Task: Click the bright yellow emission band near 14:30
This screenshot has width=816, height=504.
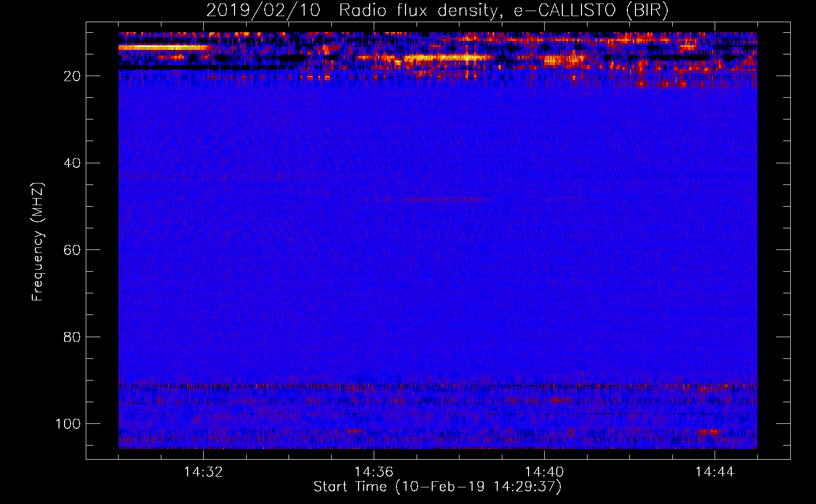Action: click(x=163, y=47)
